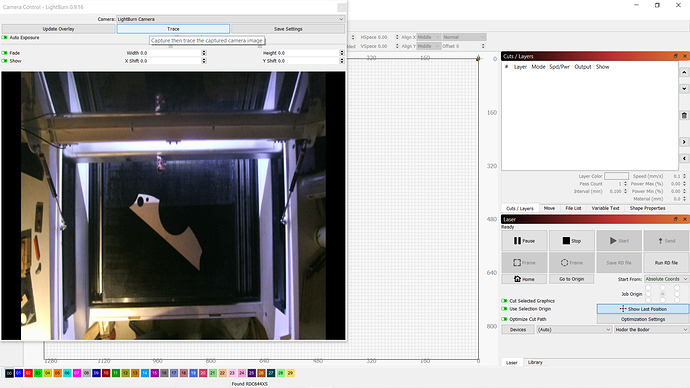The image size is (690, 388).
Task: Click the Save RD file button
Action: tap(619, 263)
